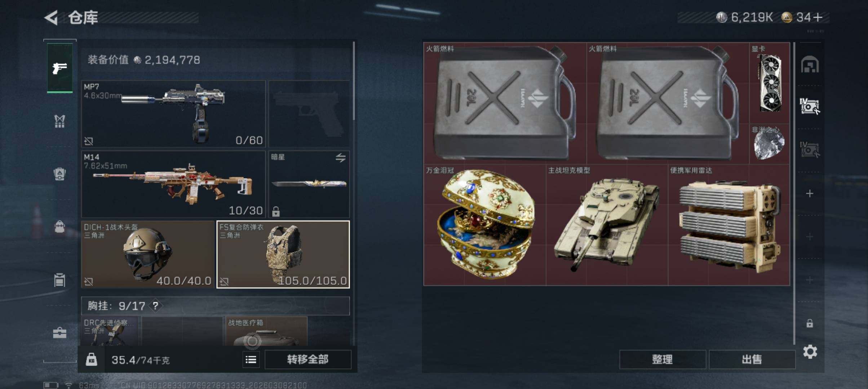Click the list view icon beside 转移全部
Image resolution: width=868 pixels, height=389 pixels.
(x=251, y=359)
